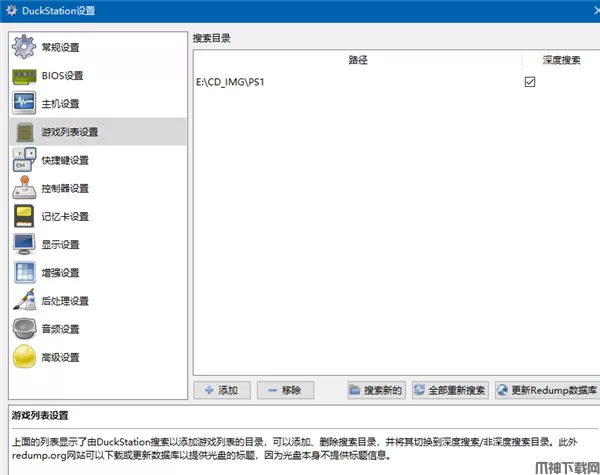Select the 游戏列表设置 icon
The height and width of the screenshot is (475, 600).
[x=25, y=132]
